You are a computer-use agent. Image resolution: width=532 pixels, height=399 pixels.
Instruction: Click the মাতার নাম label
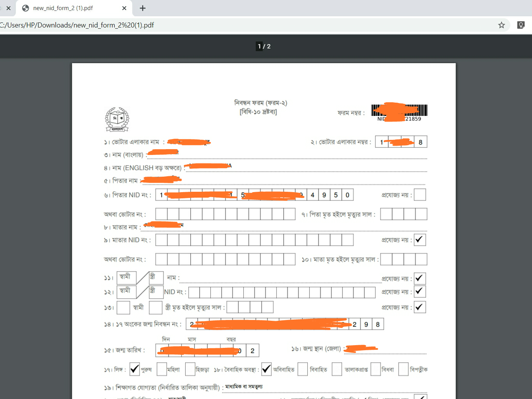tap(125, 227)
